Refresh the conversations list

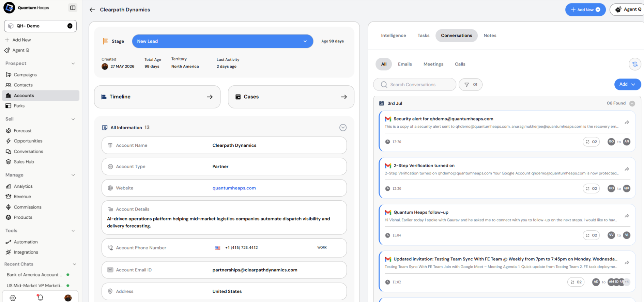point(635,64)
